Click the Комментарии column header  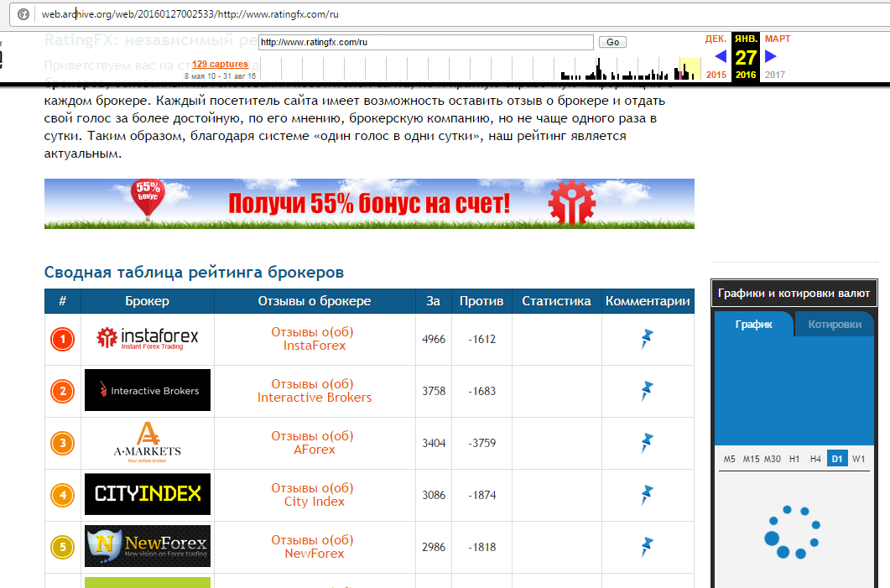(648, 301)
